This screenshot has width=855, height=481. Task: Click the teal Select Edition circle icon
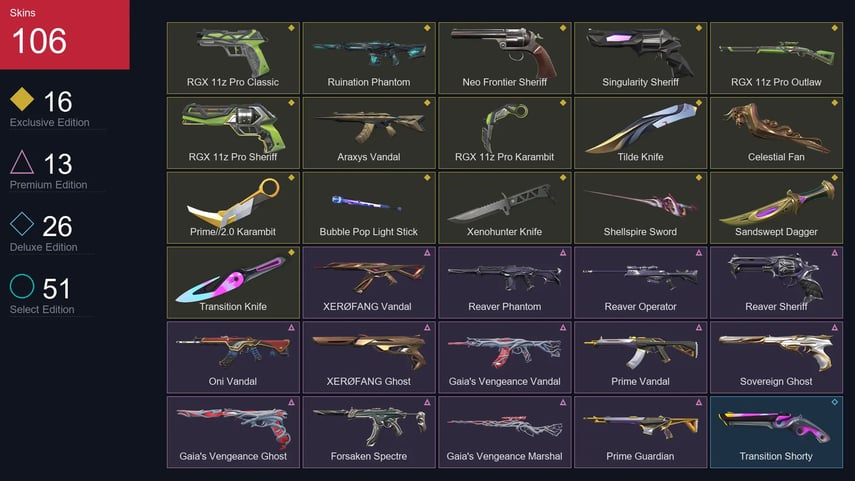tap(22, 286)
